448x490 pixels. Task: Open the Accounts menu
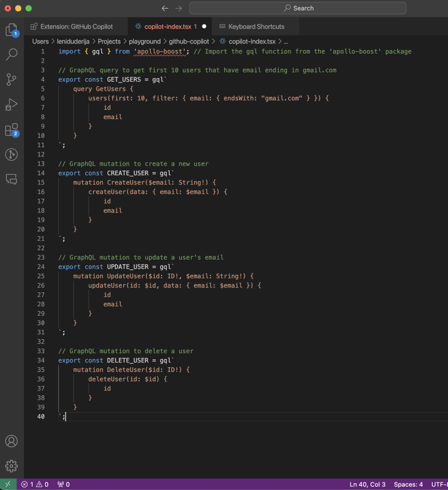(x=11, y=441)
